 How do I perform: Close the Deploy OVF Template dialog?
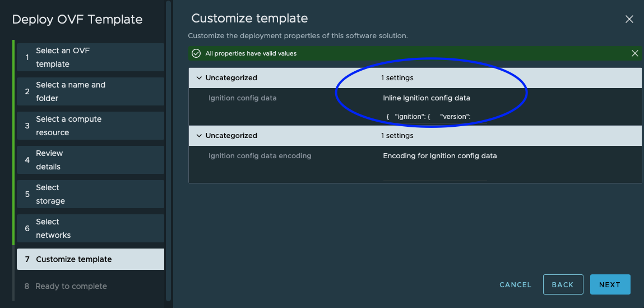point(629,19)
